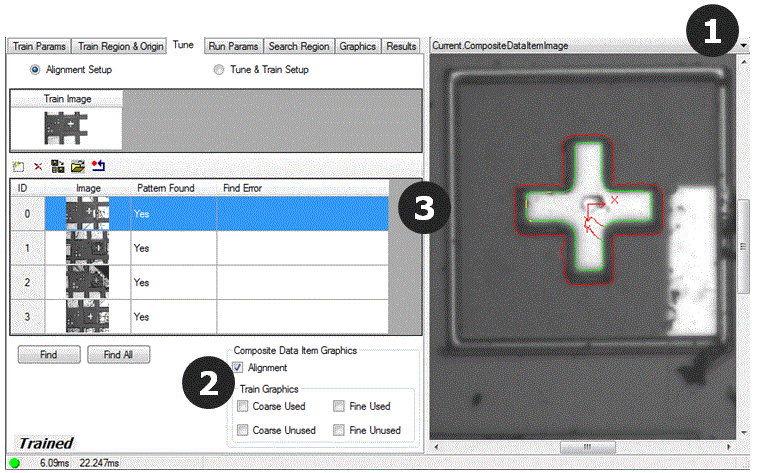The width and height of the screenshot is (760, 473).
Task: Open the Search Region tab
Action: 299,46
